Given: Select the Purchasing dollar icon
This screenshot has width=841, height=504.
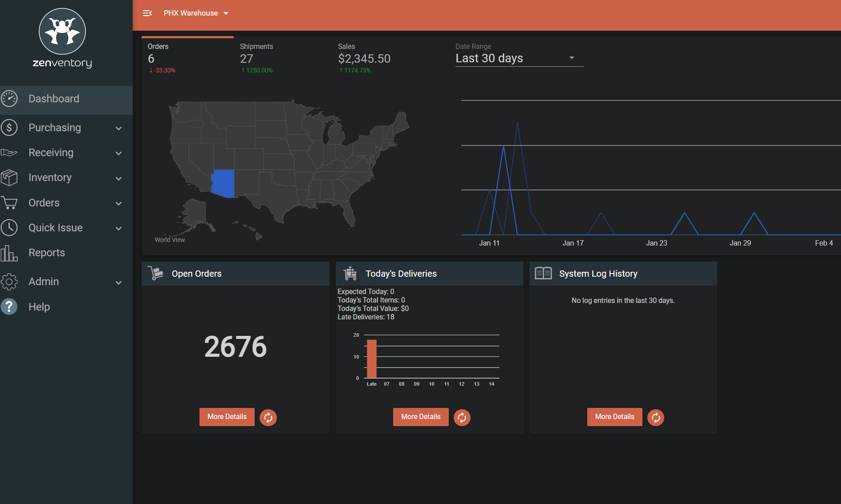Looking at the screenshot, I should tap(9, 128).
